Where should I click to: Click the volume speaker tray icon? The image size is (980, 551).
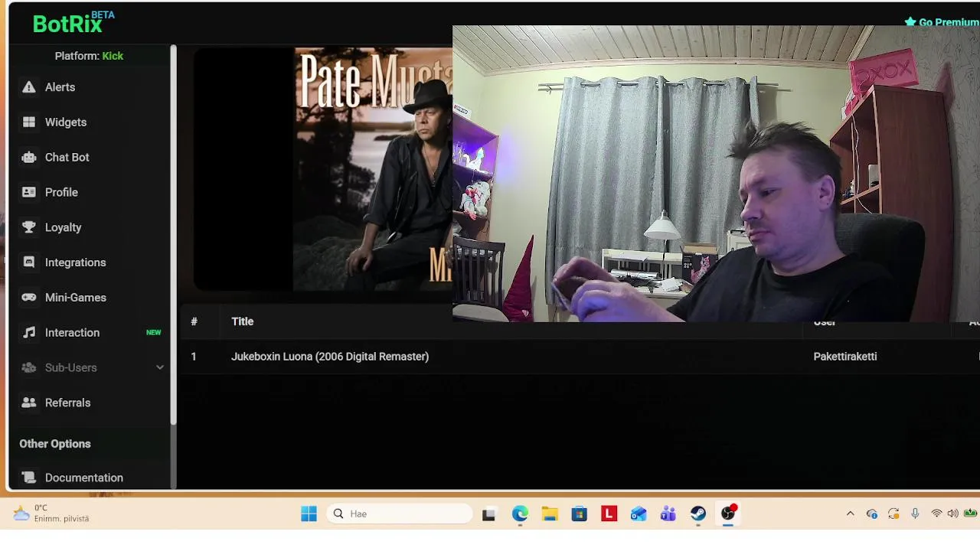click(952, 514)
